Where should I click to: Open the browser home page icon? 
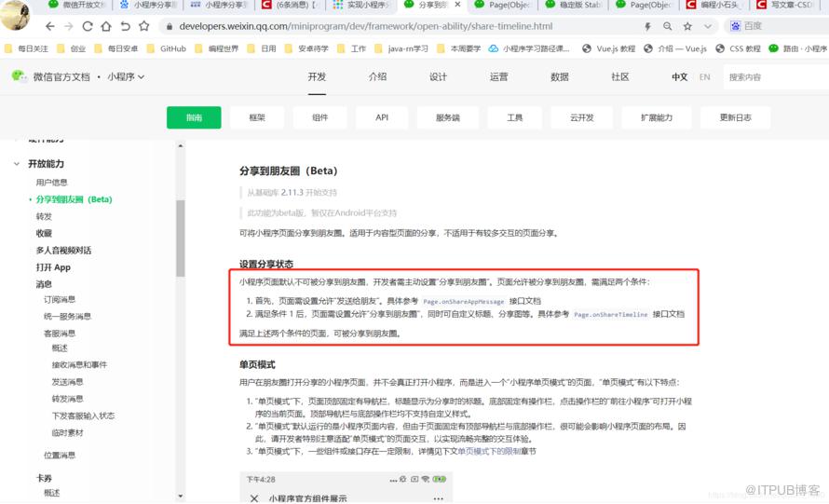tap(106, 26)
